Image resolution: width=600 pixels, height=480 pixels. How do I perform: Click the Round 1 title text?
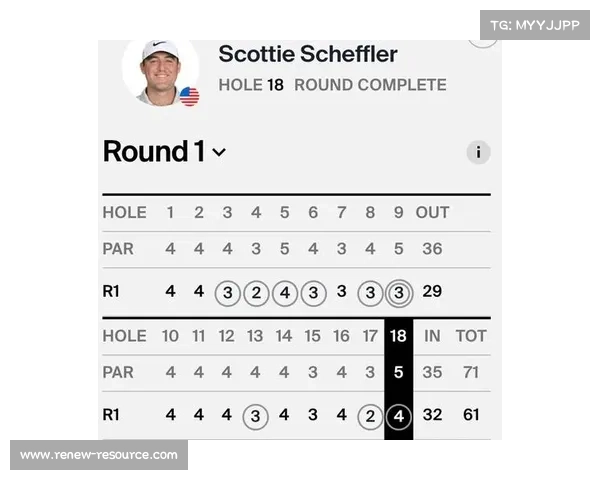(x=154, y=152)
